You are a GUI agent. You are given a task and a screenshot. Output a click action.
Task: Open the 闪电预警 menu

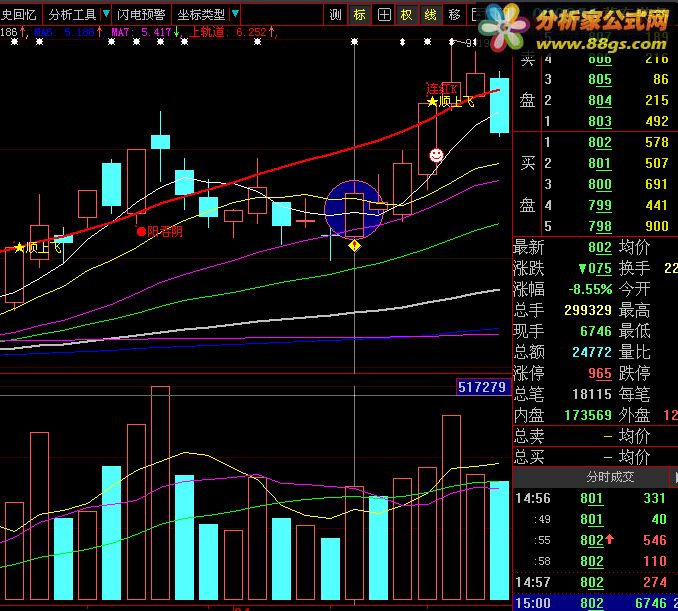141,15
